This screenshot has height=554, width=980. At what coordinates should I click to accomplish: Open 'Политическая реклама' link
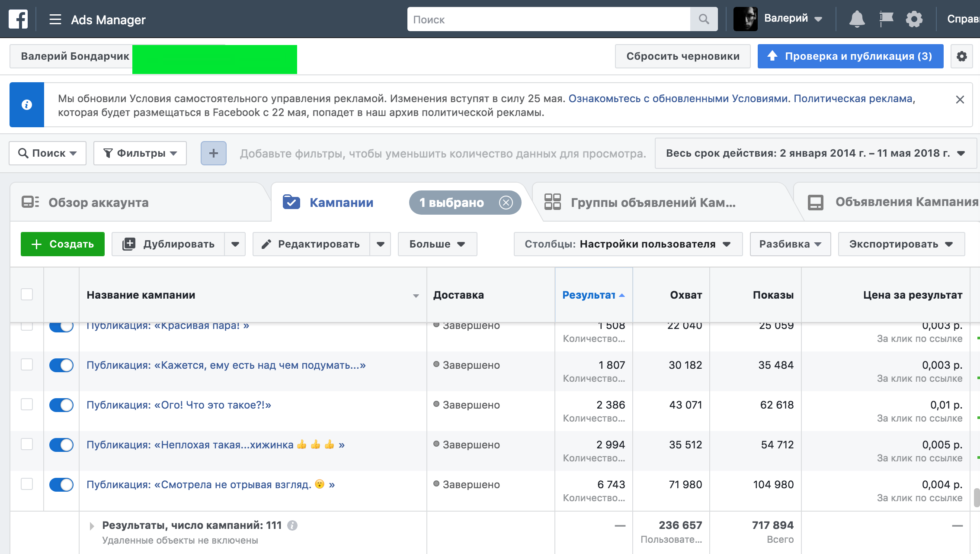click(x=853, y=99)
